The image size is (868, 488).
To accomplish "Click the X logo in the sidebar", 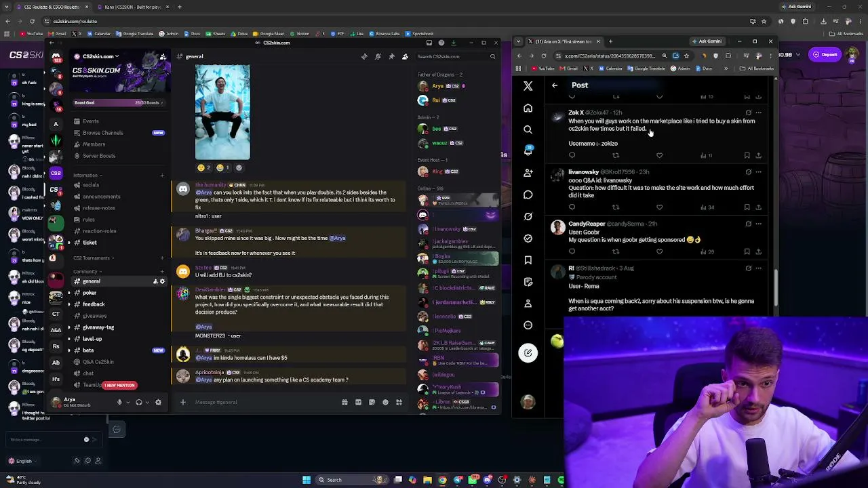I will click(528, 86).
